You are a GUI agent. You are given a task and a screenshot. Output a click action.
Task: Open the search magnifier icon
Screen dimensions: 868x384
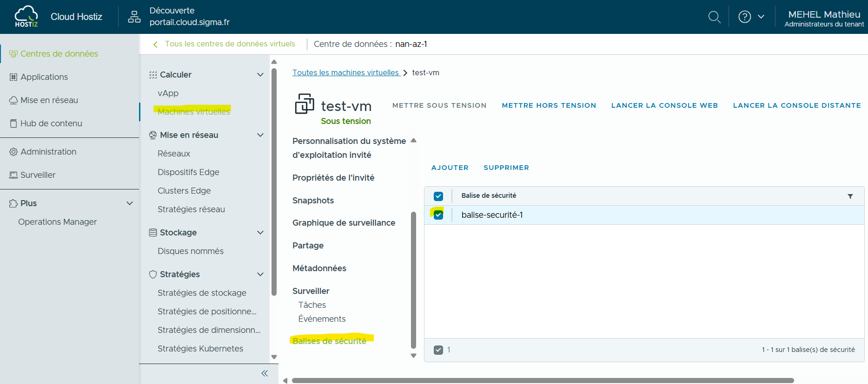[x=714, y=17]
